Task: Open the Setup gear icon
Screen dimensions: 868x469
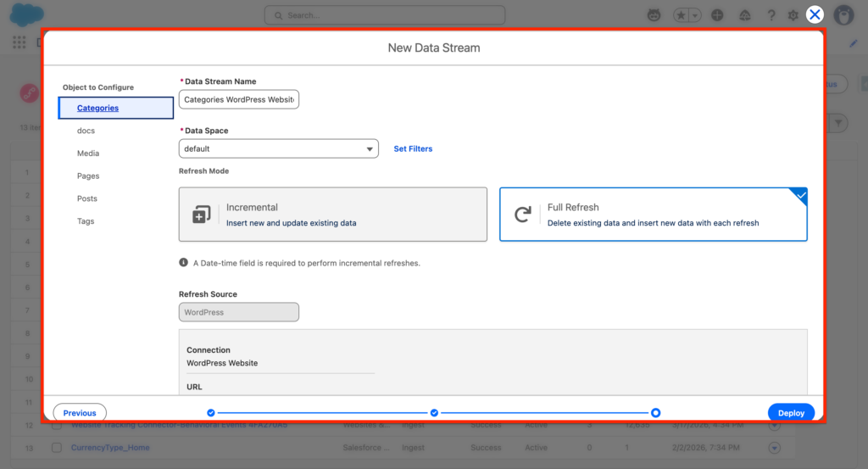Action: (x=793, y=15)
